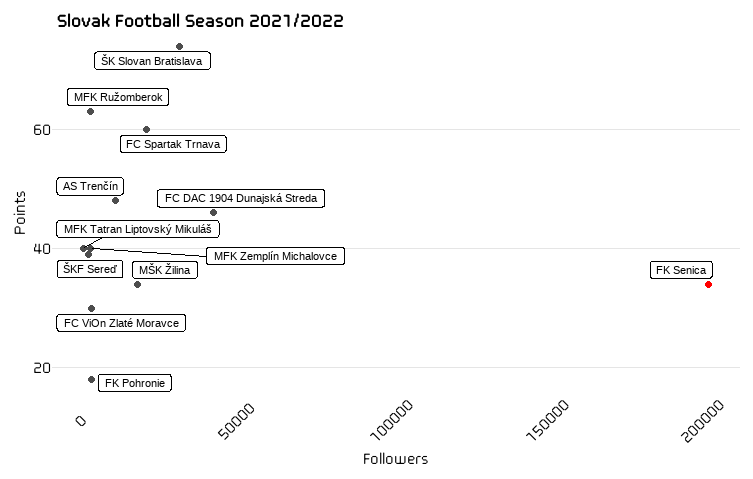The image size is (753, 479).
Task: Click the MFK Ružomberok label box
Action: click(x=118, y=97)
